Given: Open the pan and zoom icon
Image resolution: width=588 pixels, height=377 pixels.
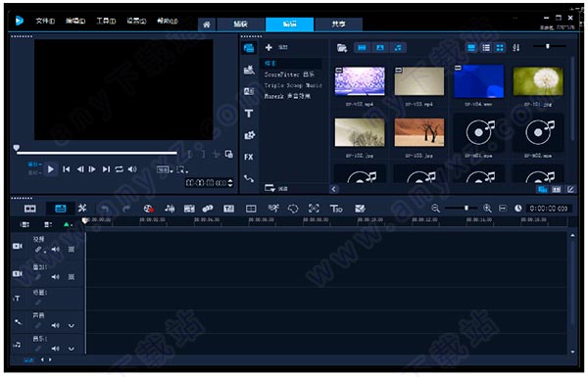Looking at the screenshot, I should tap(314, 209).
